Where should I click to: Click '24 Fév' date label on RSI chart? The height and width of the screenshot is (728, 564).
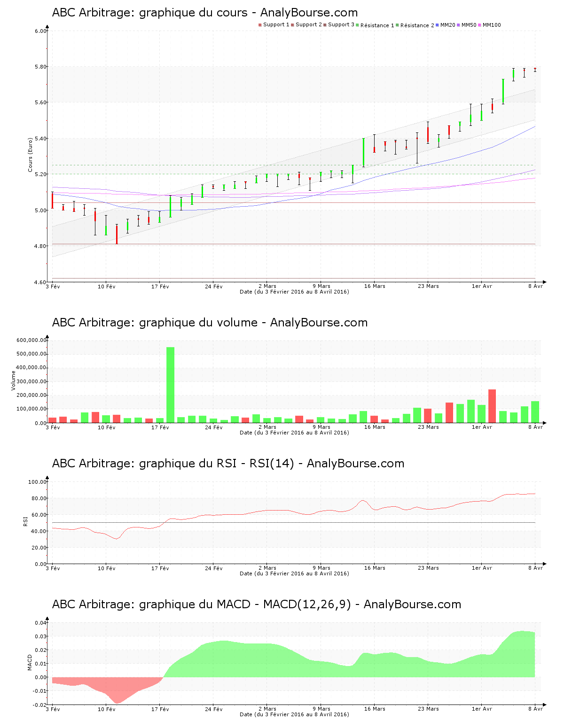click(x=214, y=568)
